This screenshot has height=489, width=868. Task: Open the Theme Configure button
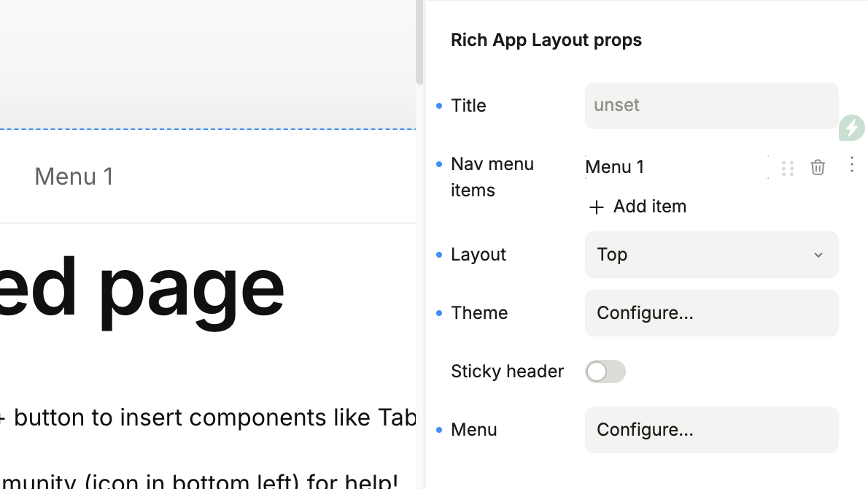click(x=711, y=313)
